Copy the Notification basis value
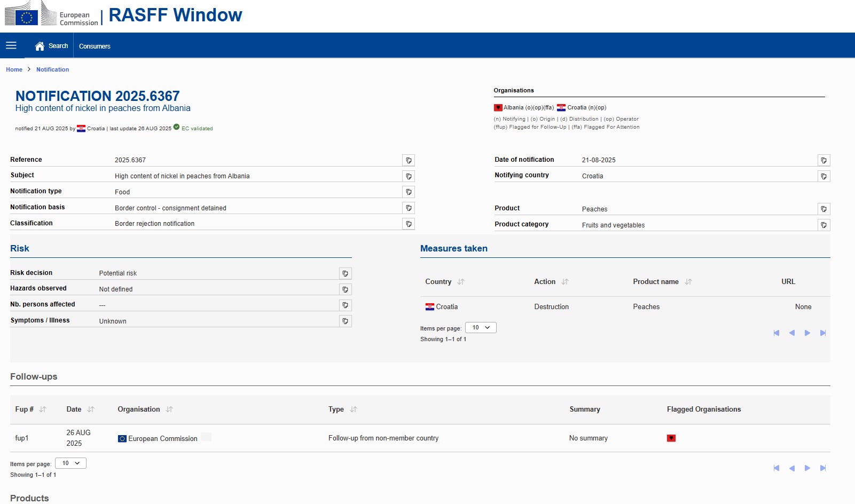The height and width of the screenshot is (504, 855). pos(409,208)
